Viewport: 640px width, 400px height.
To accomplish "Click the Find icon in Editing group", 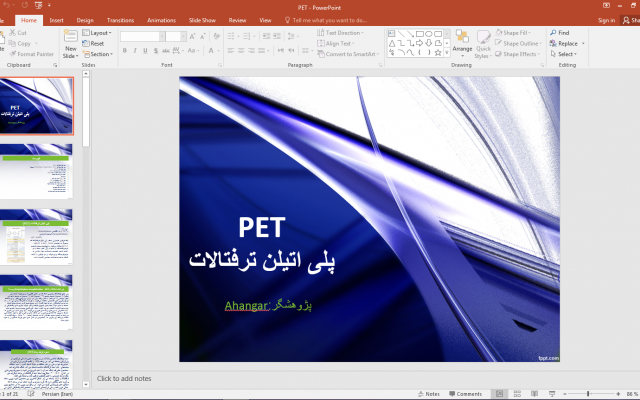I will coord(559,33).
